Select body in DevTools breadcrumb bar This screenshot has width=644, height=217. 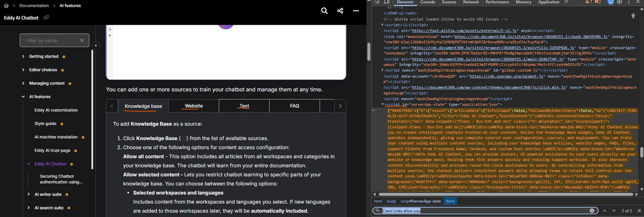pyautogui.click(x=391, y=201)
